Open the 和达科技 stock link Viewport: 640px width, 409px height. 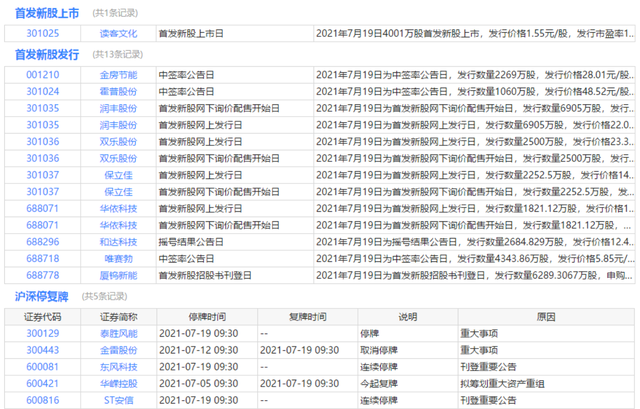[x=118, y=241]
